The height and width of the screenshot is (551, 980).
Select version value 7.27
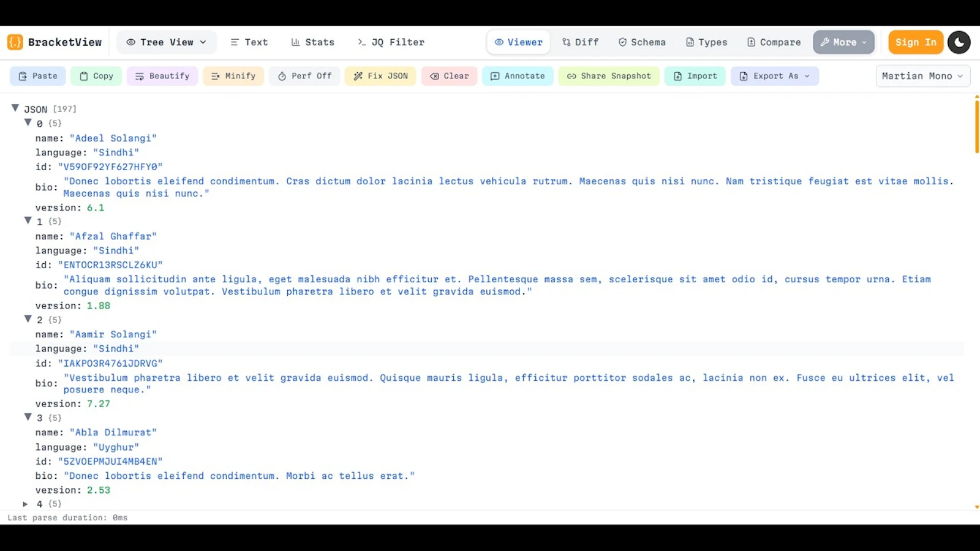tap(99, 404)
